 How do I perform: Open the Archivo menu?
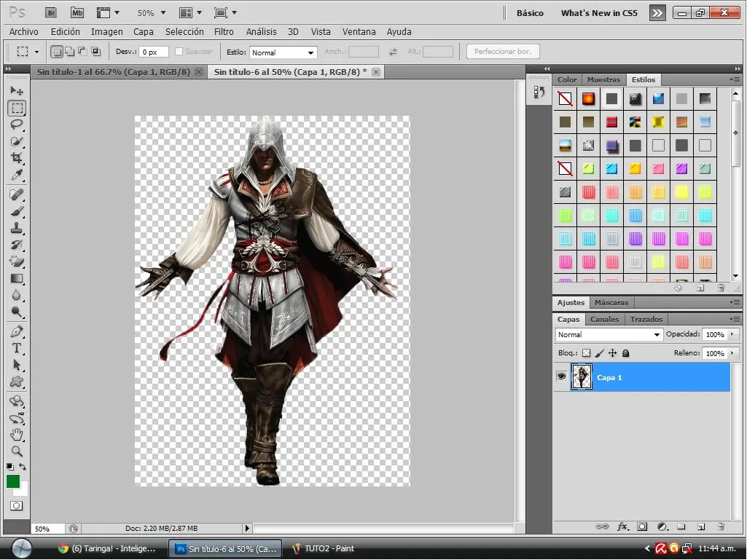[24, 31]
